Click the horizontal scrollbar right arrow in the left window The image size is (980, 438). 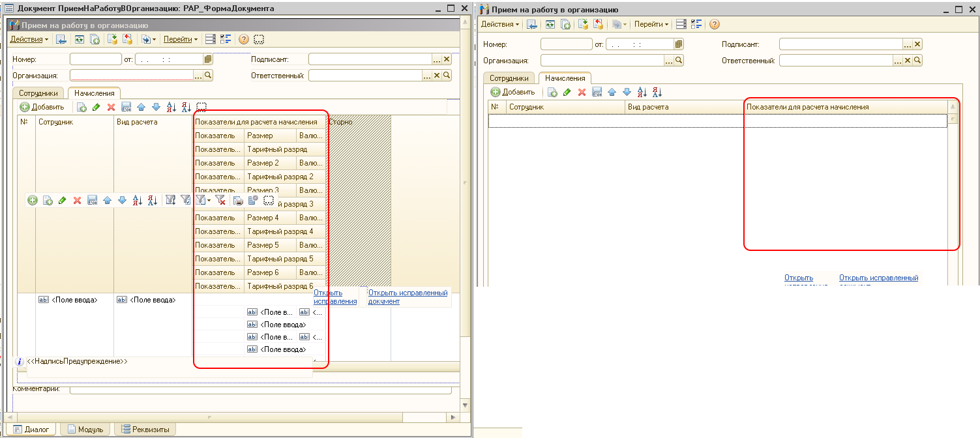coord(454,417)
